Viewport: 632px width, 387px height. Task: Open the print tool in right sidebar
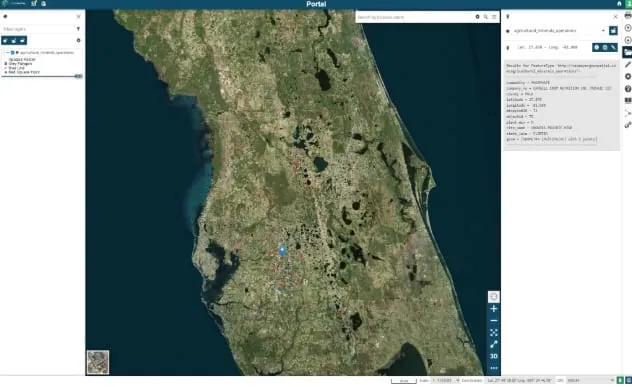[x=628, y=16]
